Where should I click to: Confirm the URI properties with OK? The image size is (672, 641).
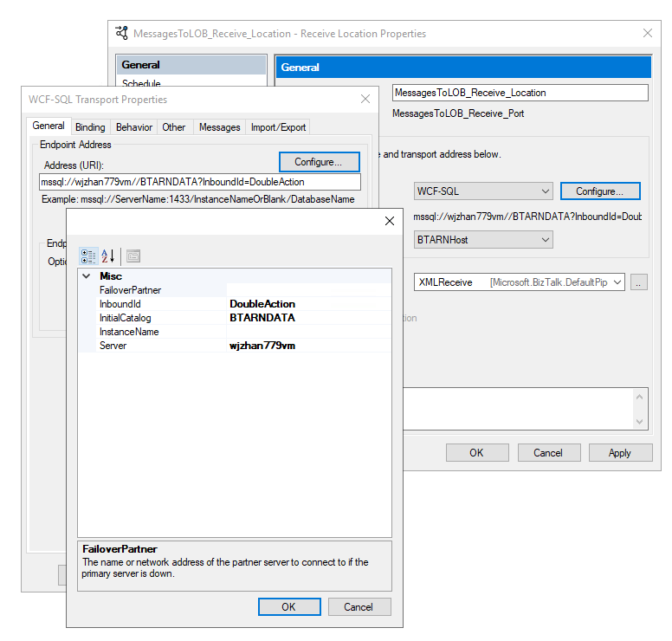[x=289, y=606]
